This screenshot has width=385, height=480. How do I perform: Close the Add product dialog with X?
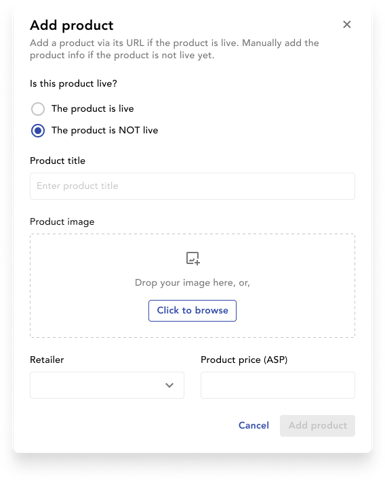tap(347, 24)
